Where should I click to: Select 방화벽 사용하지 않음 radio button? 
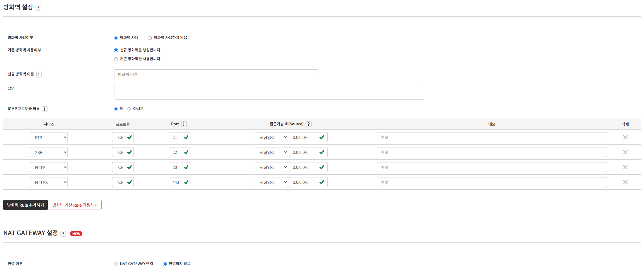[150, 38]
